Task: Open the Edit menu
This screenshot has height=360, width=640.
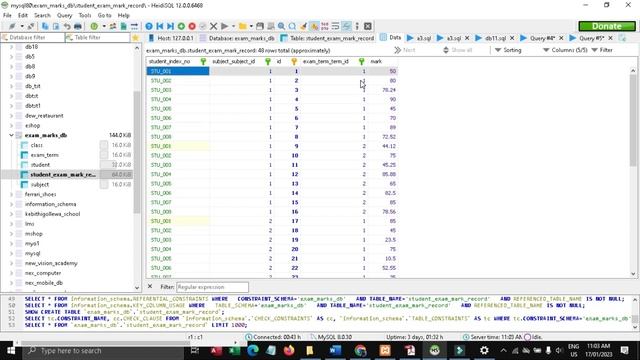Action: point(23,15)
